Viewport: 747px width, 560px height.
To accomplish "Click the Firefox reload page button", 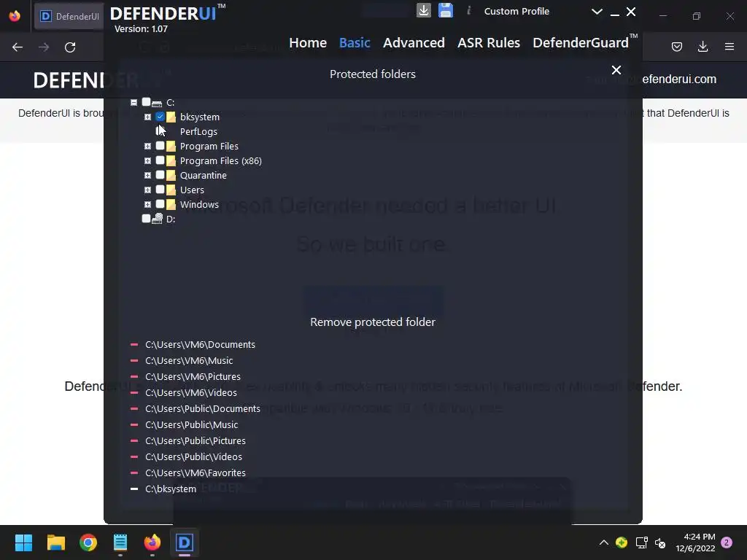I will [x=70, y=47].
